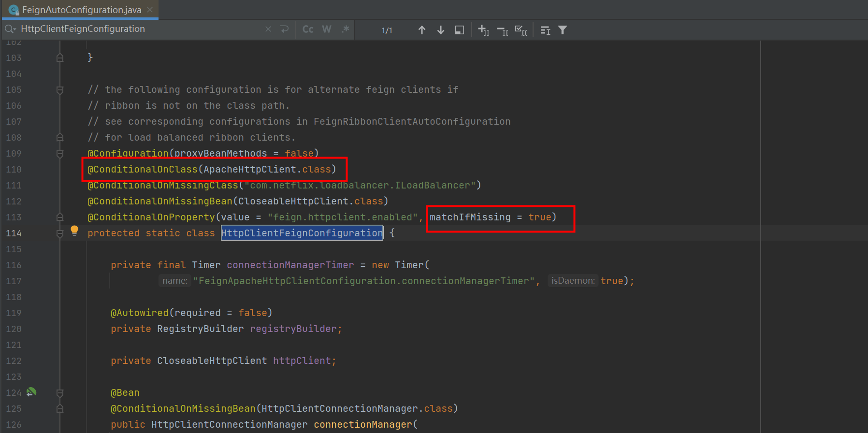Click the 'name:' parameter hint on line 117
The image size is (868, 433).
tap(175, 281)
